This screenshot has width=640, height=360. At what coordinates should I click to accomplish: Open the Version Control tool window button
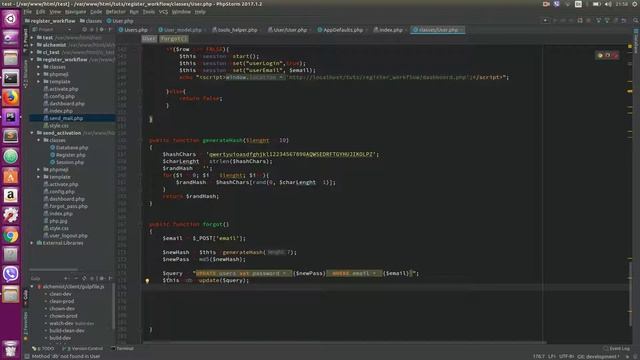[x=83, y=349]
